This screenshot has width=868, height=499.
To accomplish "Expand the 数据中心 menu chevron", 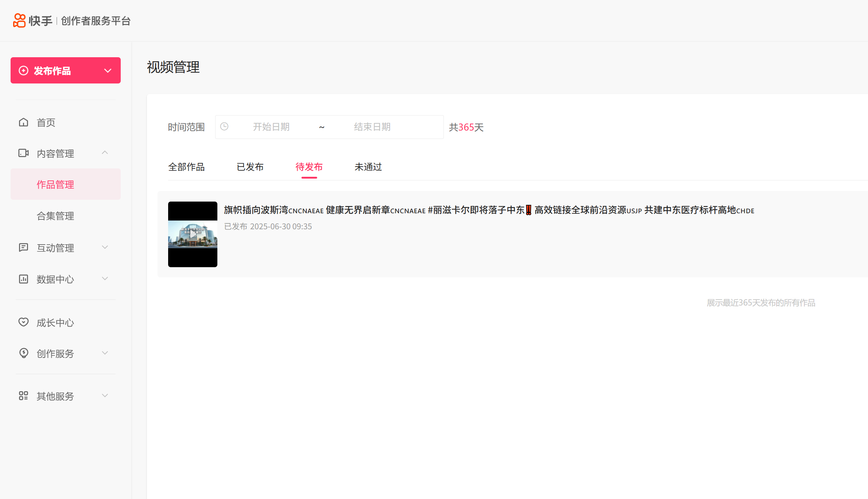I will (x=105, y=279).
